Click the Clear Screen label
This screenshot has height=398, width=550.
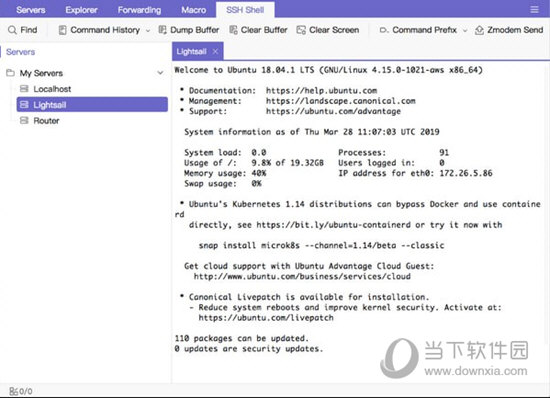tap(334, 30)
